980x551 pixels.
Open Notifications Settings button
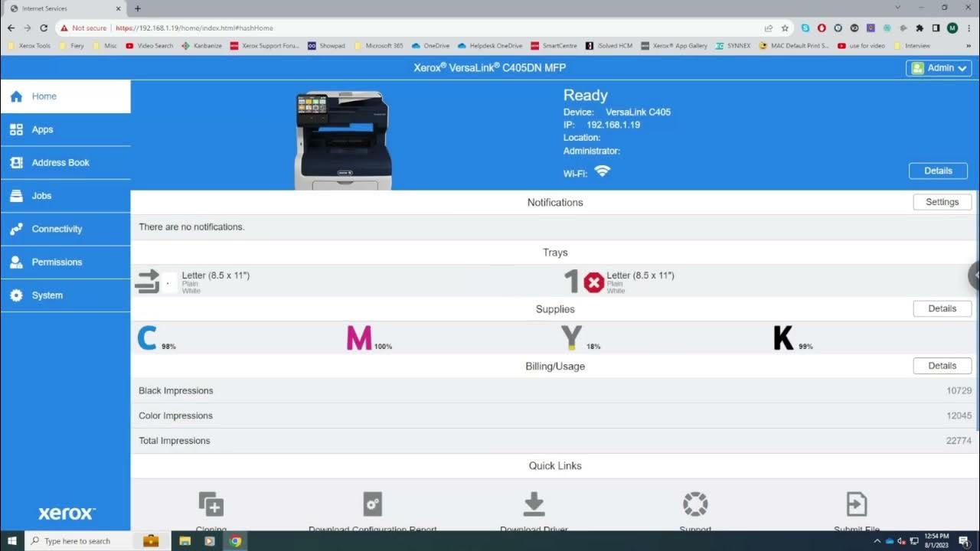pyautogui.click(x=942, y=202)
